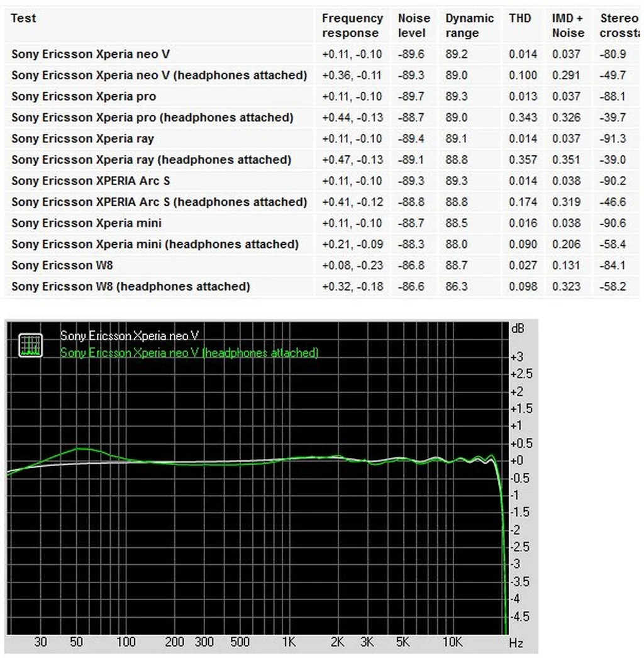Select the white Xperia neo V legend label
Image resolution: width=644 pixels, height=658 pixels.
(130, 336)
